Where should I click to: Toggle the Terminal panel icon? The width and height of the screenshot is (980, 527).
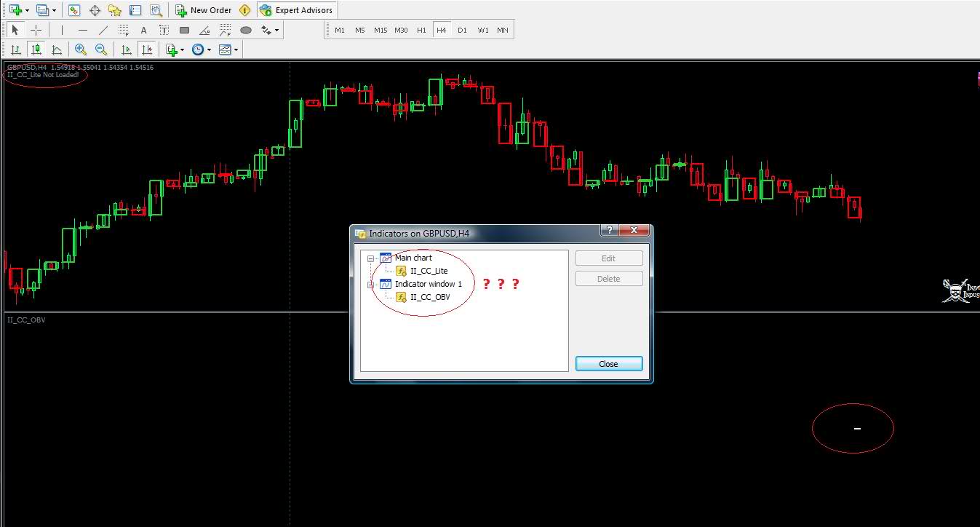pos(135,10)
